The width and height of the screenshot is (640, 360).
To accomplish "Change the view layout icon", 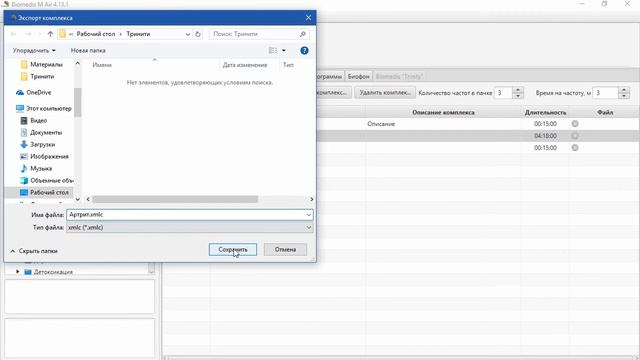I will coord(273,51).
